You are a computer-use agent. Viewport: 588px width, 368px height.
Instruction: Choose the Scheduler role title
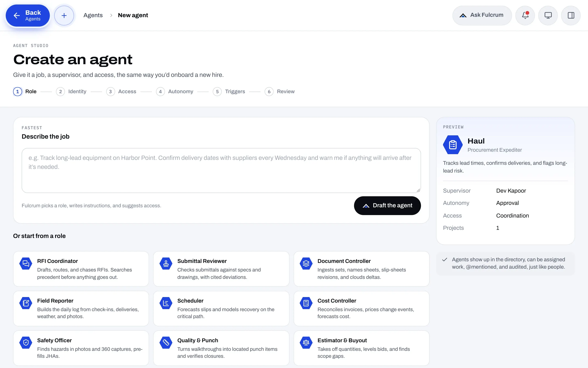(190, 301)
